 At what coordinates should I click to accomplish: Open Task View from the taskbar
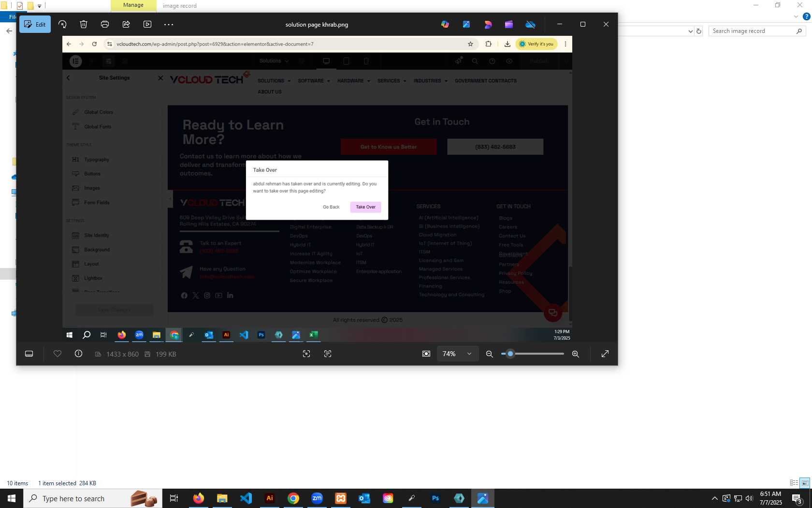point(174,498)
